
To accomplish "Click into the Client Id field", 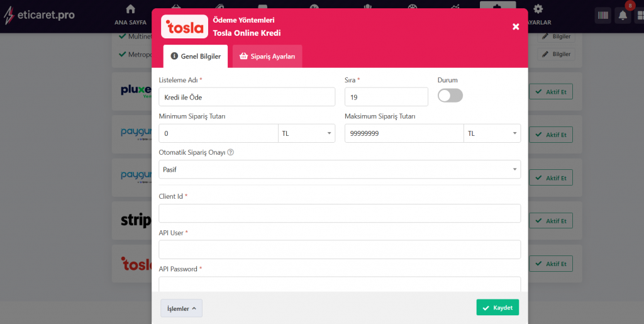I will (x=340, y=213).
